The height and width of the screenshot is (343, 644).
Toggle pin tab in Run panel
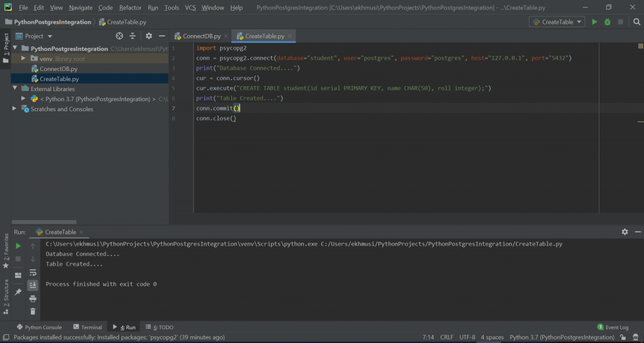(18, 292)
